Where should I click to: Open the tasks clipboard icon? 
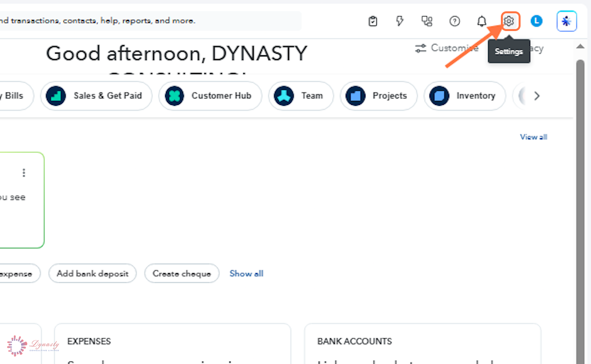(373, 21)
